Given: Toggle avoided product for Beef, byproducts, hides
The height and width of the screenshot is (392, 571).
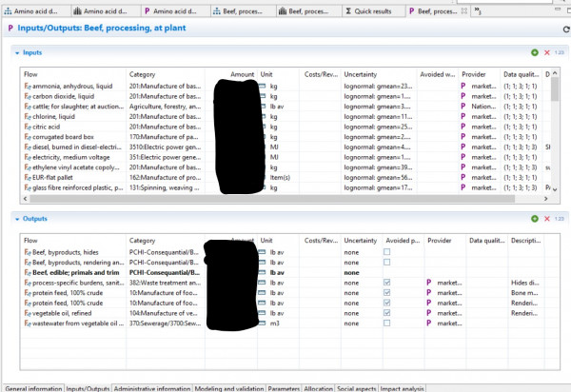Looking at the screenshot, I should [386, 252].
